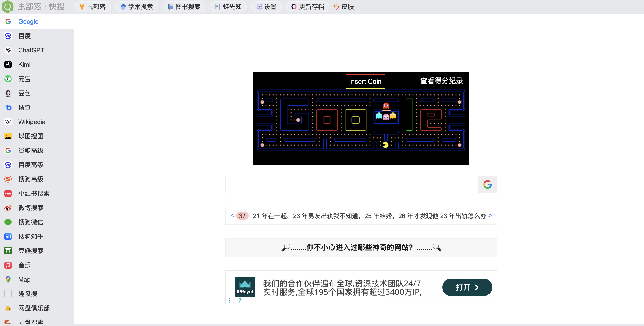644x326 pixels.
Task: Click the Google text label in sidebar
Action: [x=28, y=21]
